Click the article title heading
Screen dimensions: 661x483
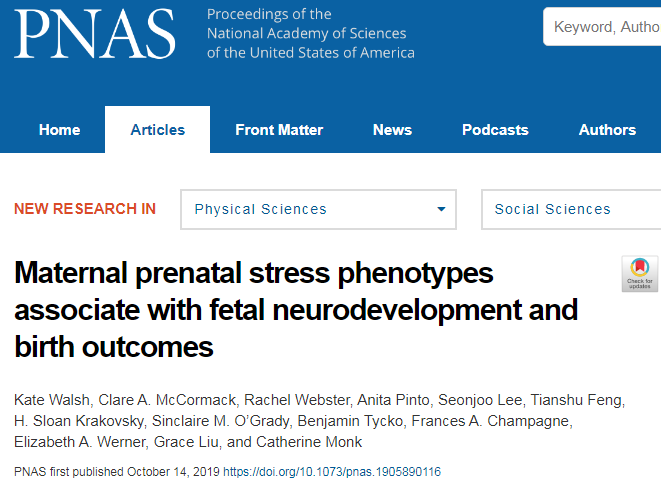pyautogui.click(x=296, y=309)
